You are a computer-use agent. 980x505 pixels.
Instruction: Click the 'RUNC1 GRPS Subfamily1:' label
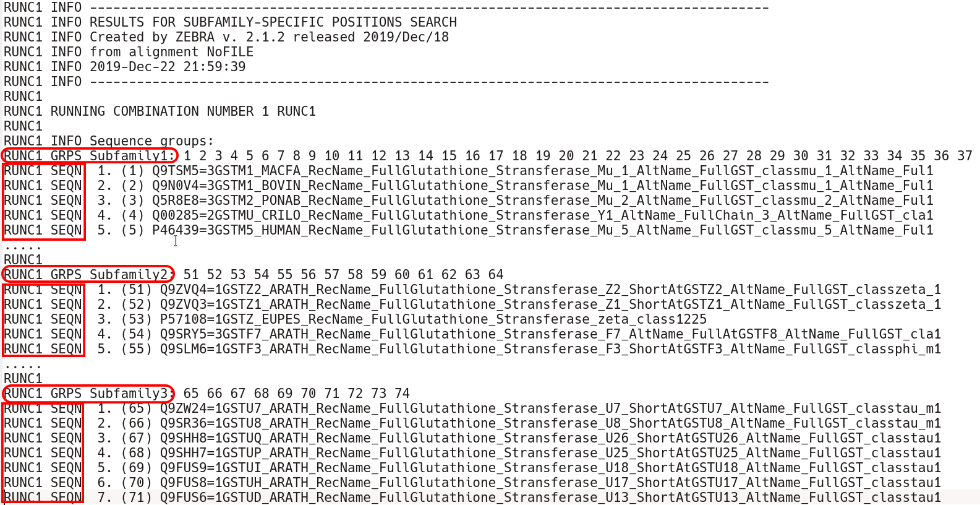(90, 156)
